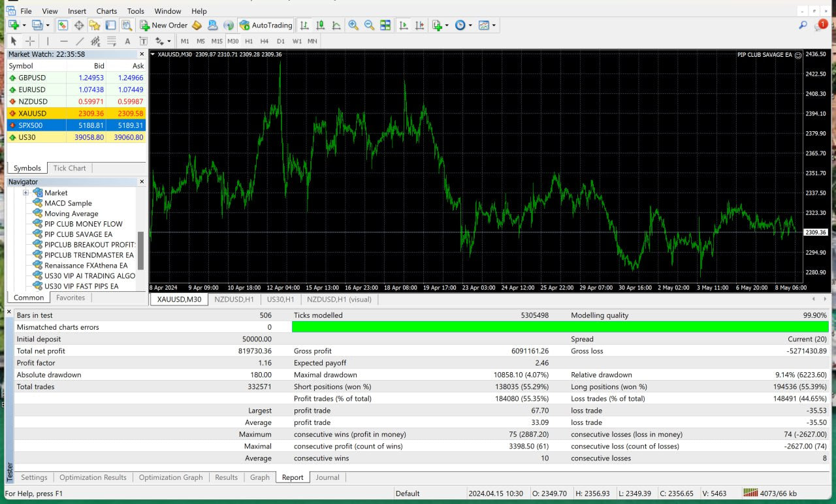Select the Trendline drawing tool

coord(80,41)
